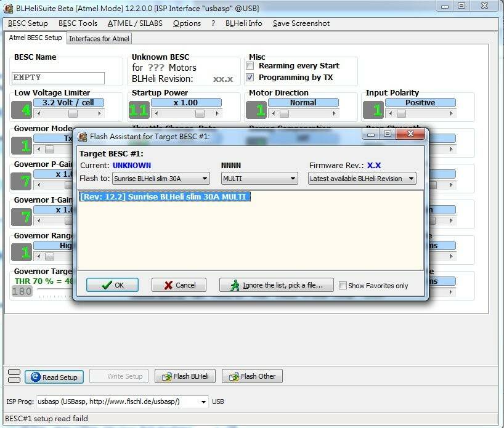Click right arrow of Low Voltage Limiter slider
Screen dimensions: 504x428
(100, 113)
